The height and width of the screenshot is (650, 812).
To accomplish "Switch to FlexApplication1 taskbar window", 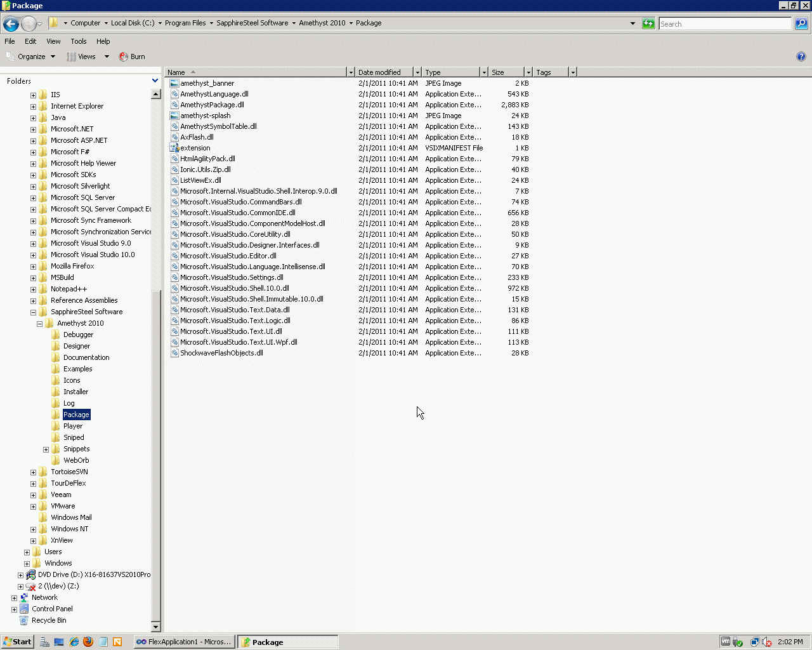I will 184,642.
